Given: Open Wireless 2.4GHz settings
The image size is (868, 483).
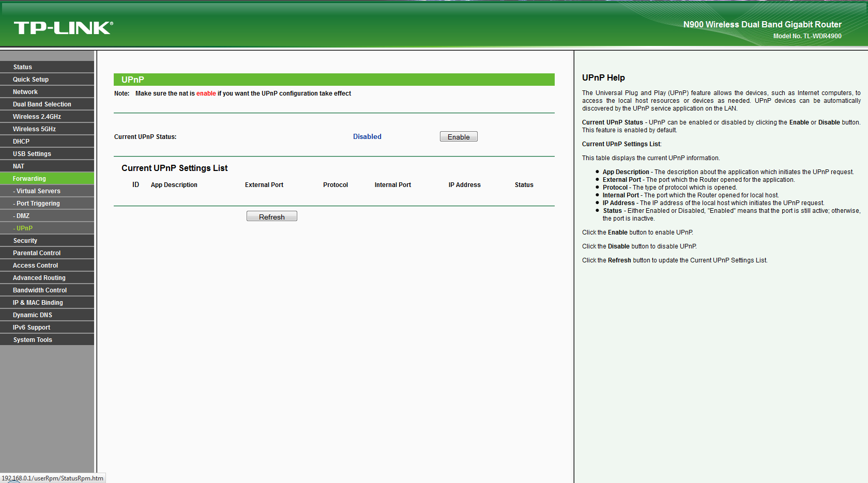Looking at the screenshot, I should pyautogui.click(x=47, y=117).
